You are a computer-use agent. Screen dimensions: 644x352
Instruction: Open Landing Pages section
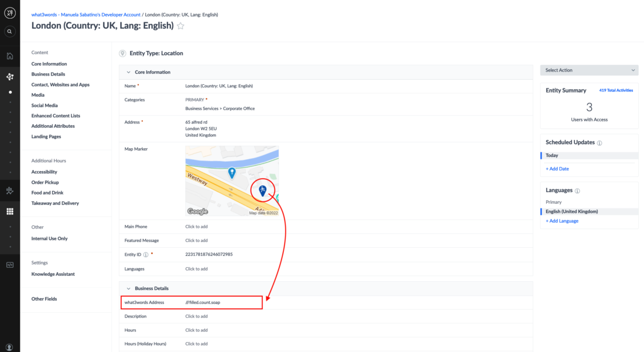point(46,137)
